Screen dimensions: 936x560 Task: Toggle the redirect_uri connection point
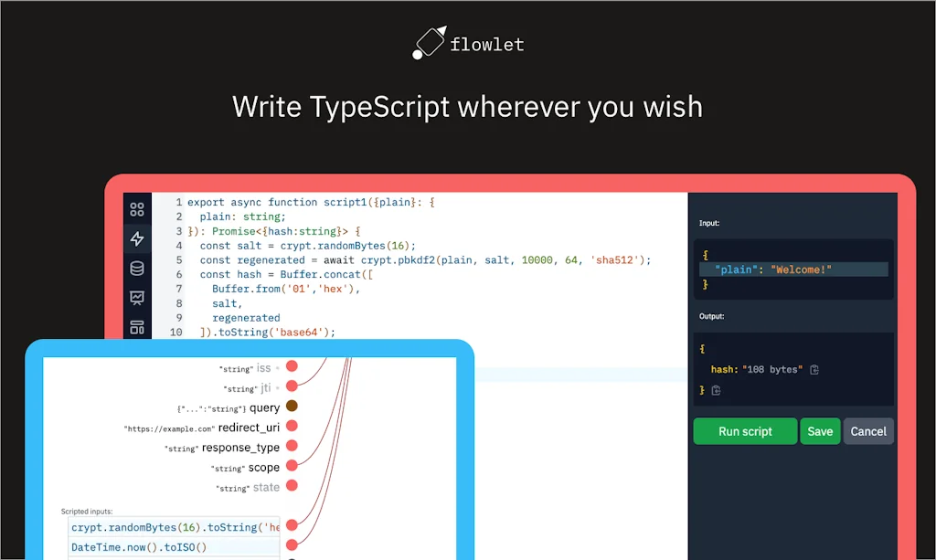click(291, 427)
